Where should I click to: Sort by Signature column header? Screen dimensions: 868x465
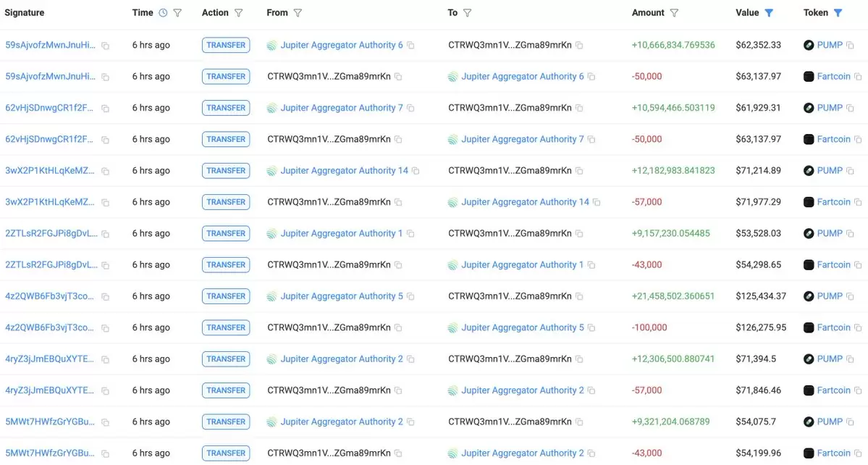(25, 13)
